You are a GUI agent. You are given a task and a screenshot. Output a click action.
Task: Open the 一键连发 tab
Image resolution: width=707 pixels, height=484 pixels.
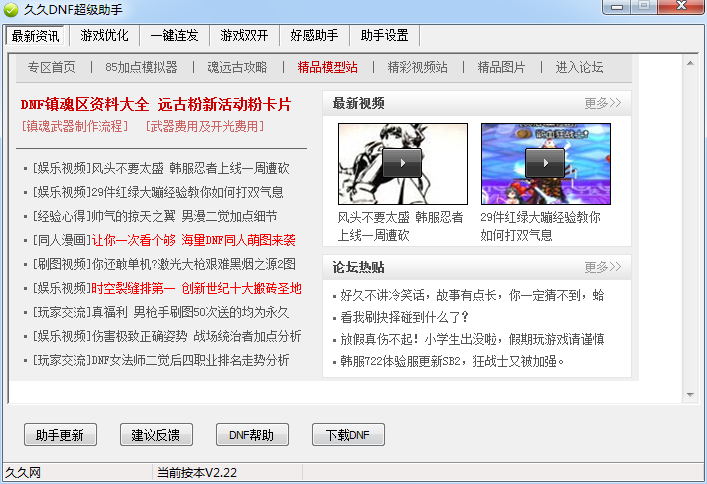point(174,36)
